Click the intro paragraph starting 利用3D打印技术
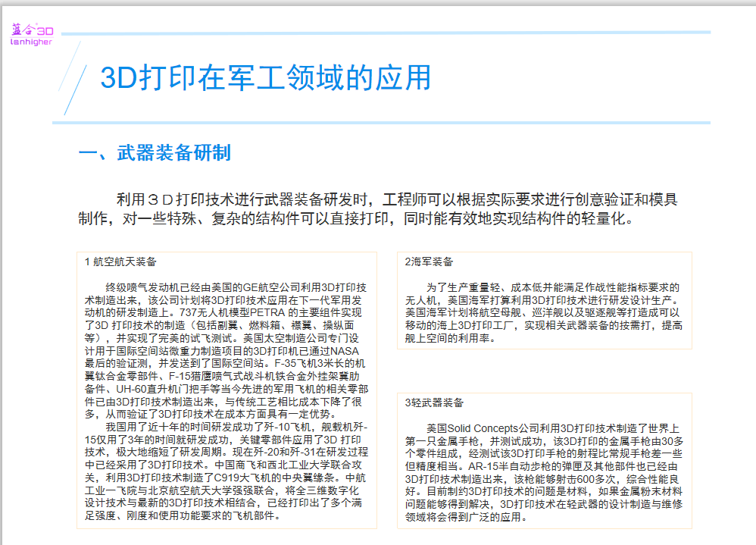 [378, 209]
